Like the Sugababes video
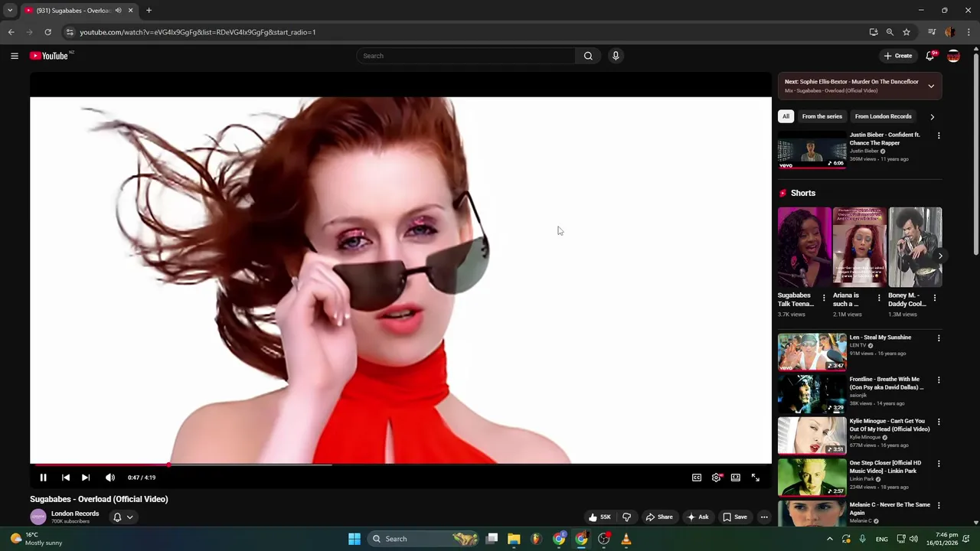This screenshot has width=980, height=551. click(599, 517)
